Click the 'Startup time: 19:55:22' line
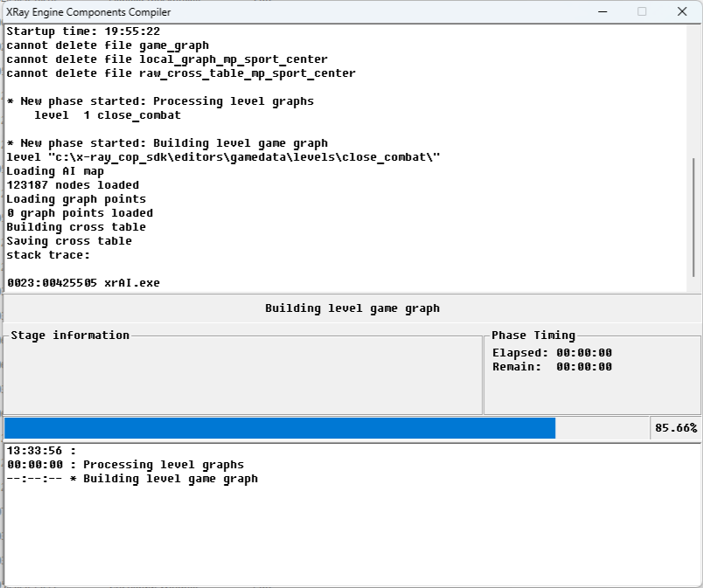Screen dimensions: 703x588 point(83,31)
